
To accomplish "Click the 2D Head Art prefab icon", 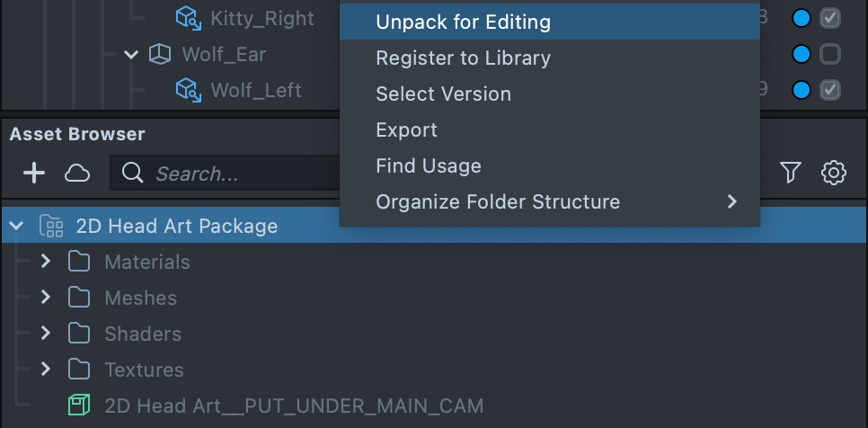I will tap(79, 406).
